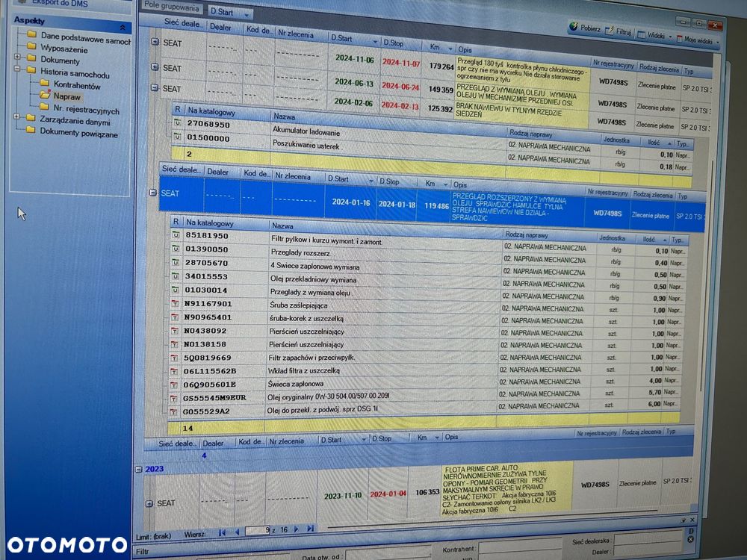Sort by Nr zlecenia column in top header
Image resolution: width=747 pixels, height=560 pixels.
click(301, 34)
